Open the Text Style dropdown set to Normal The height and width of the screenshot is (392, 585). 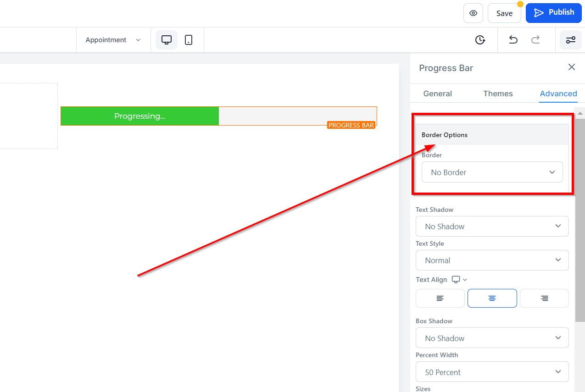coord(492,260)
